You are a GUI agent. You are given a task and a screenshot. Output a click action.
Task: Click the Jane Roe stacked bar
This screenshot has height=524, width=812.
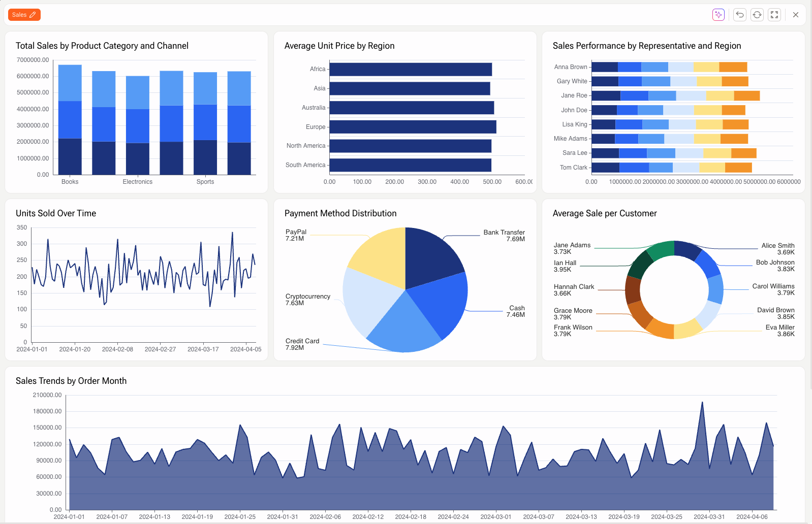point(675,95)
